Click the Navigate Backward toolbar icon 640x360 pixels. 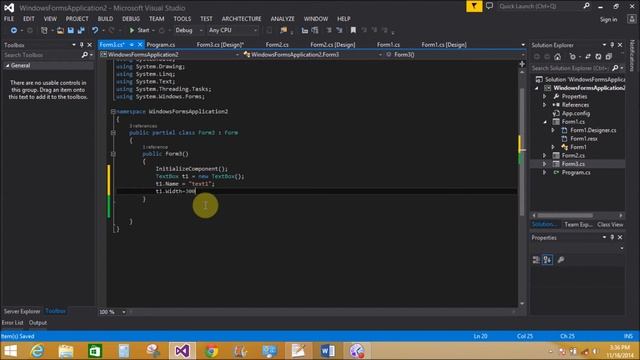tap(13, 30)
